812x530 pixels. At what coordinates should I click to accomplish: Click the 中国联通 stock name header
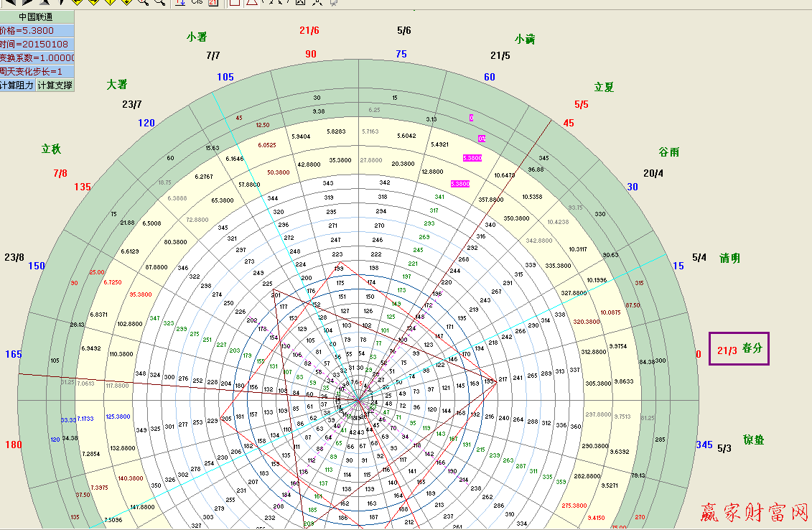pos(37,17)
